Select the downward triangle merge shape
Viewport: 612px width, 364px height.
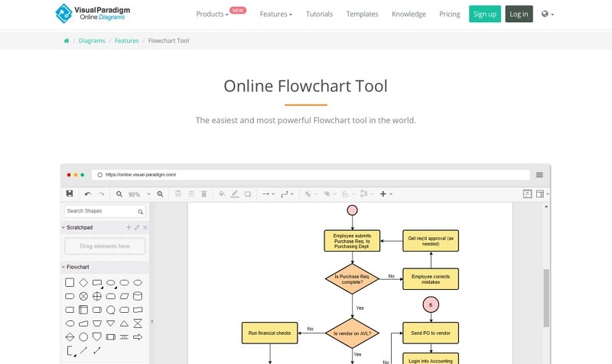pyautogui.click(x=111, y=323)
